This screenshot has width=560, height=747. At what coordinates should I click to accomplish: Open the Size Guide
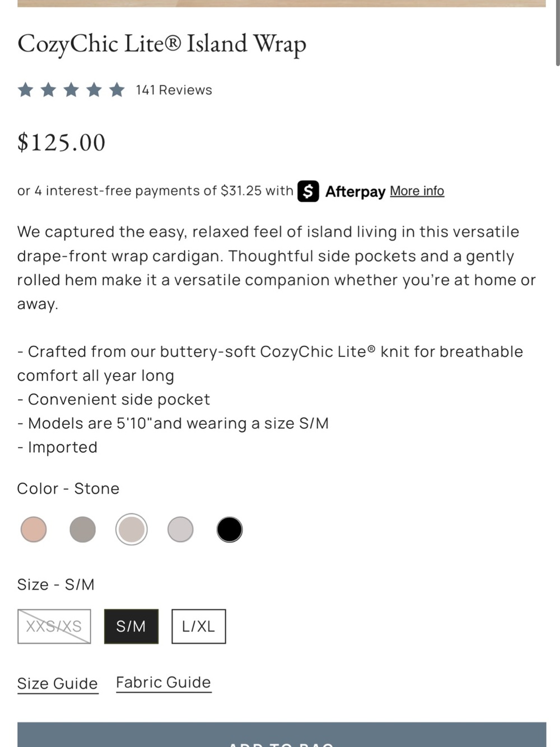pos(58,684)
